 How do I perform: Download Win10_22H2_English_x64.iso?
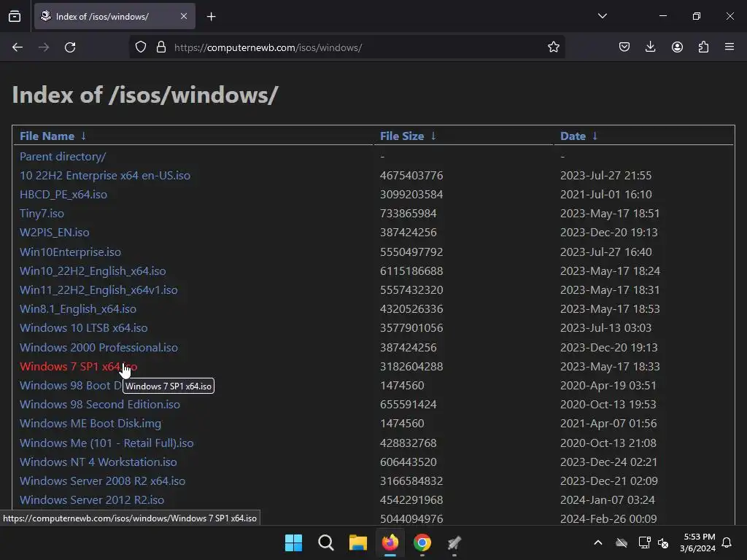point(93,271)
